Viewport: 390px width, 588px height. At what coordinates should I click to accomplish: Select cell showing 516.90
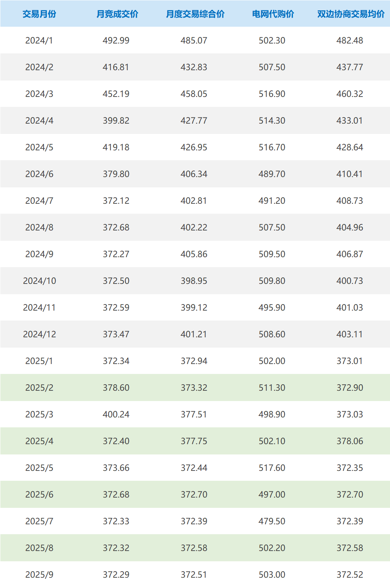pos(272,94)
